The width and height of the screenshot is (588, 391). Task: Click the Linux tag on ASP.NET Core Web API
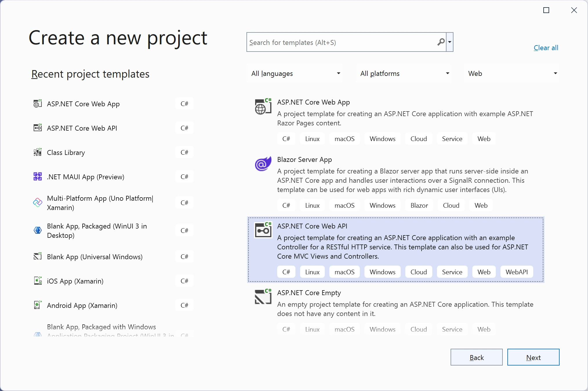pos(312,272)
